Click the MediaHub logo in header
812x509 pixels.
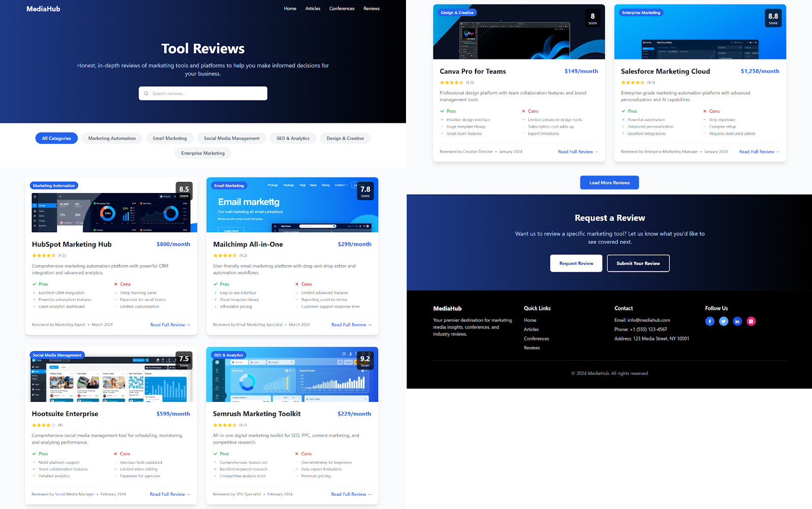(x=43, y=9)
